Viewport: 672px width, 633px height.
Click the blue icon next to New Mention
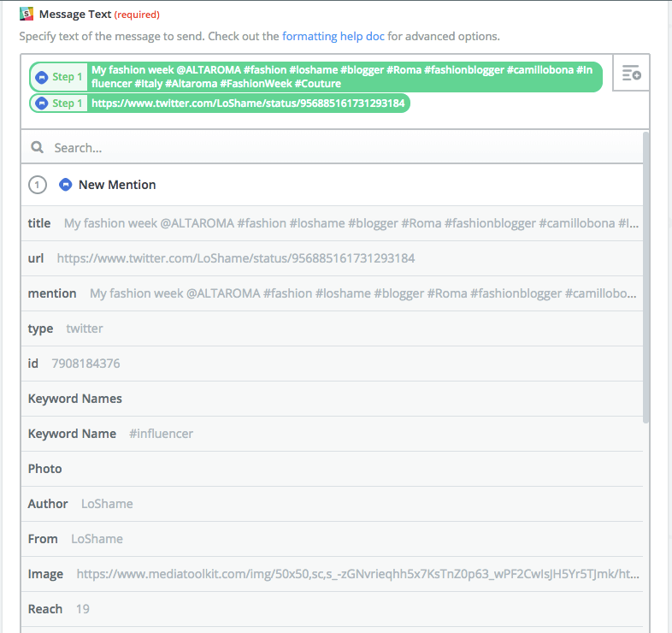65,185
